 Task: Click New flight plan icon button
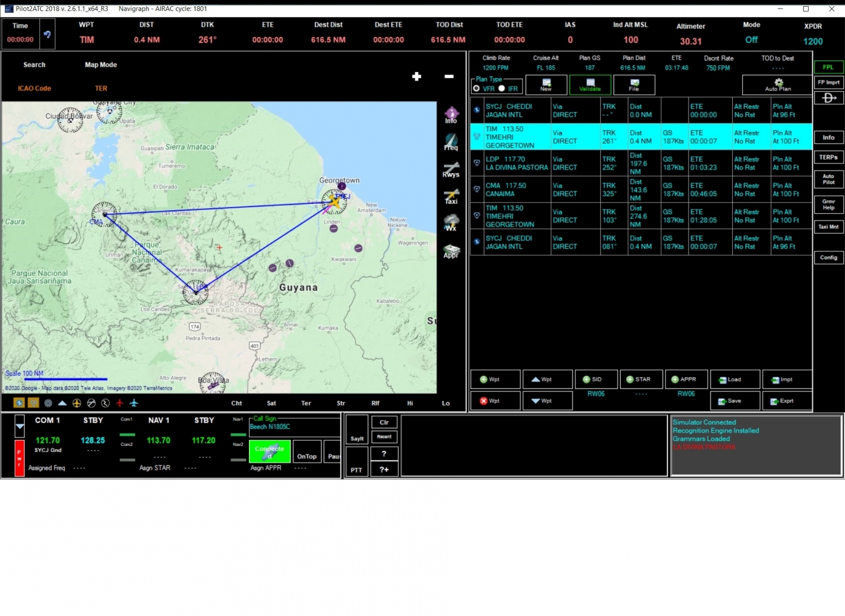[546, 85]
